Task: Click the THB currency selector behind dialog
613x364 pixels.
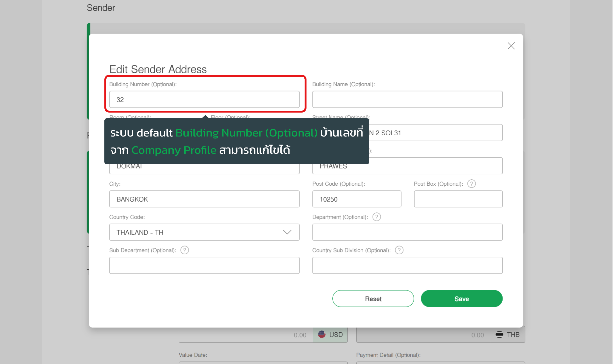Action: coord(508,335)
